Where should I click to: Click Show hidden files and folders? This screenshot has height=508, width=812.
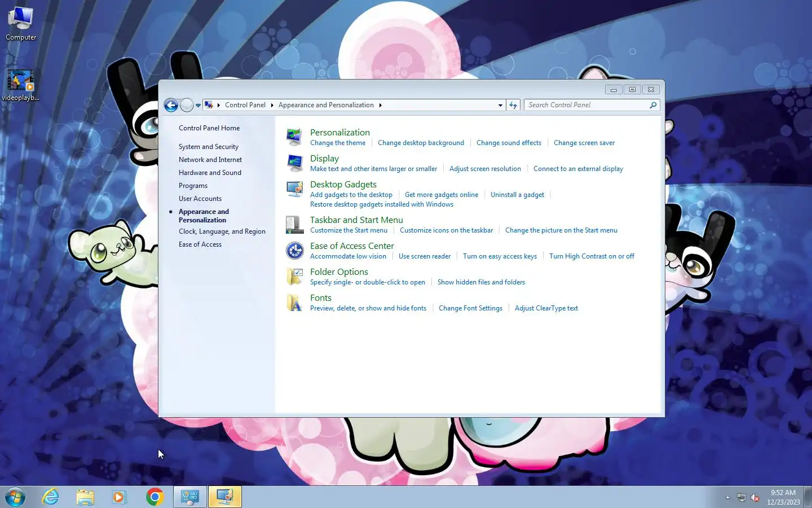pos(481,282)
